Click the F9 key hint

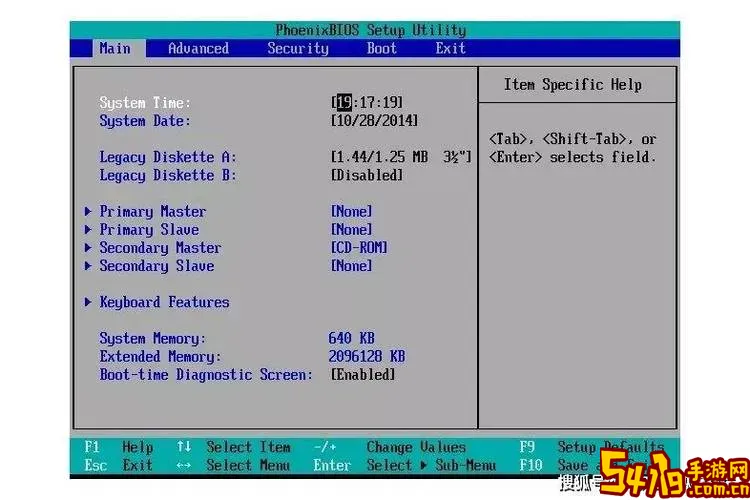pyautogui.click(x=527, y=447)
